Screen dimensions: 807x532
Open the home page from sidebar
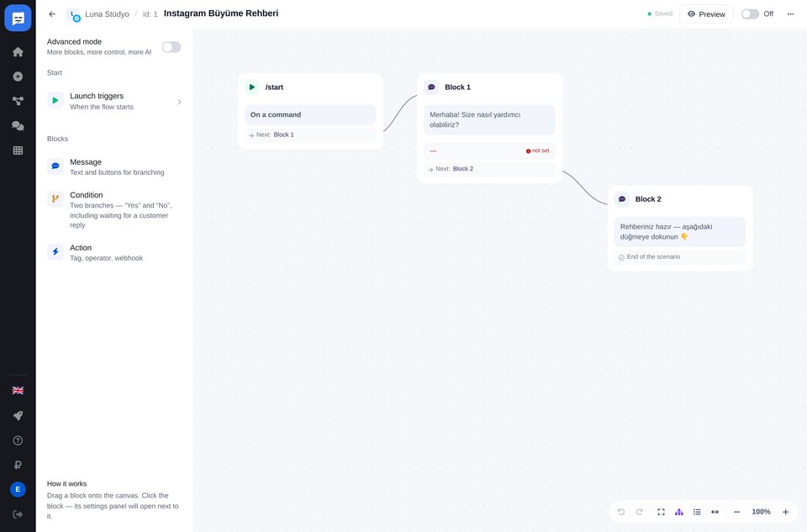coord(18,52)
